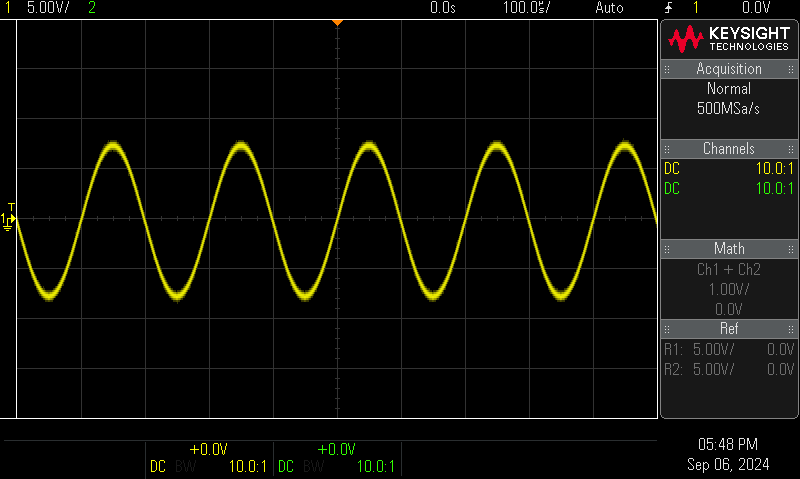Click the green channel 2 number indicator
Image resolution: width=800 pixels, height=479 pixels.
coord(92,8)
